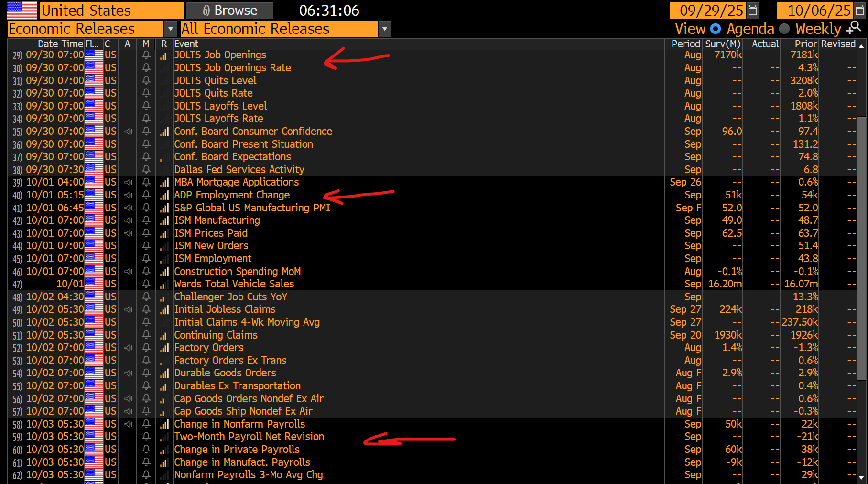868x484 pixels.
Task: Click relevance bars icon for Change in Private Payrolls
Action: pyautogui.click(x=164, y=450)
